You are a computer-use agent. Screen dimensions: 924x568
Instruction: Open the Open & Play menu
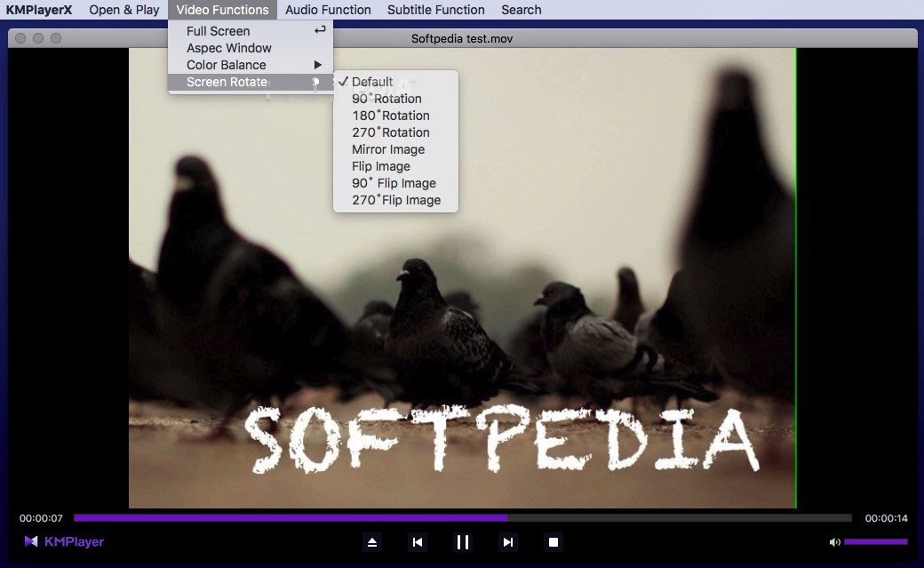point(124,10)
